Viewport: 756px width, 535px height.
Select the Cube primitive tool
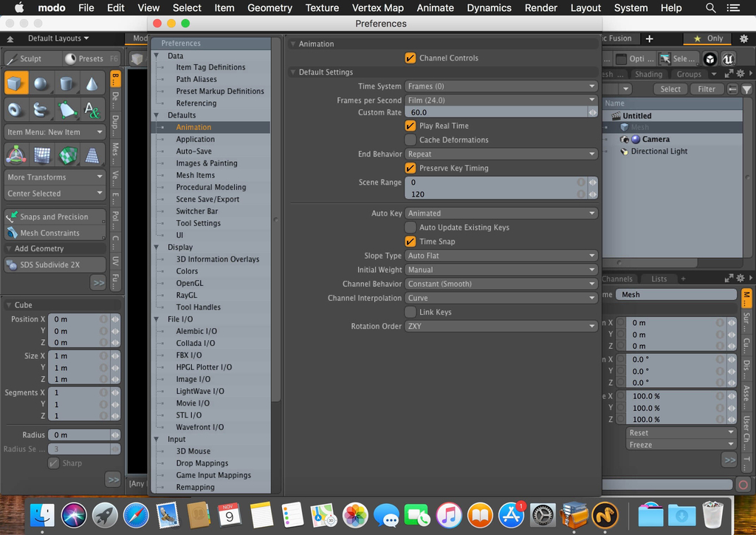point(16,84)
